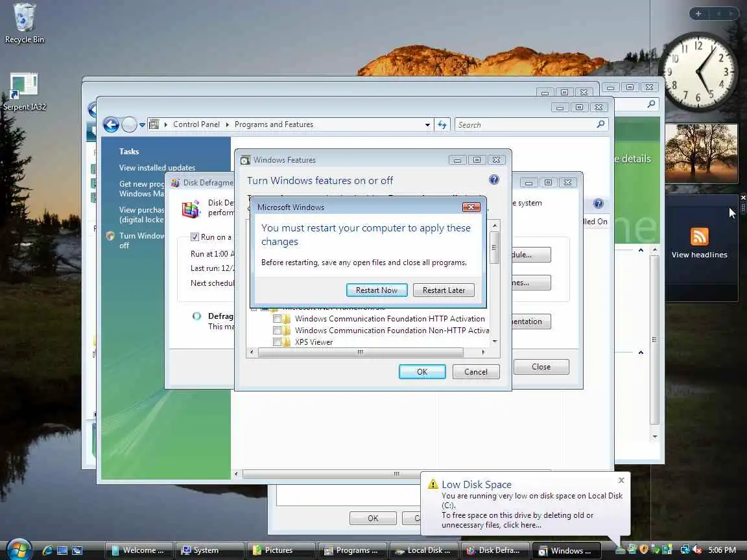Switch to the Local Disk taskbar window
The image size is (747, 560).
click(424, 550)
